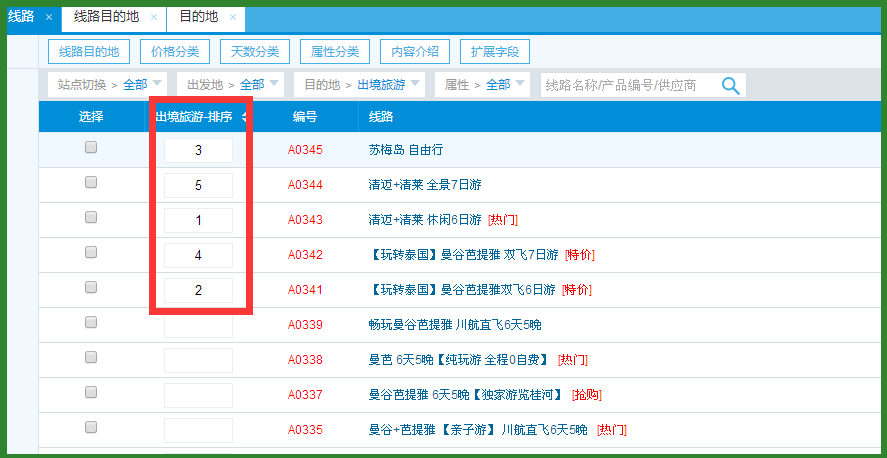The height and width of the screenshot is (458, 887).
Task: Check the box for route A0345
Action: pos(91,147)
